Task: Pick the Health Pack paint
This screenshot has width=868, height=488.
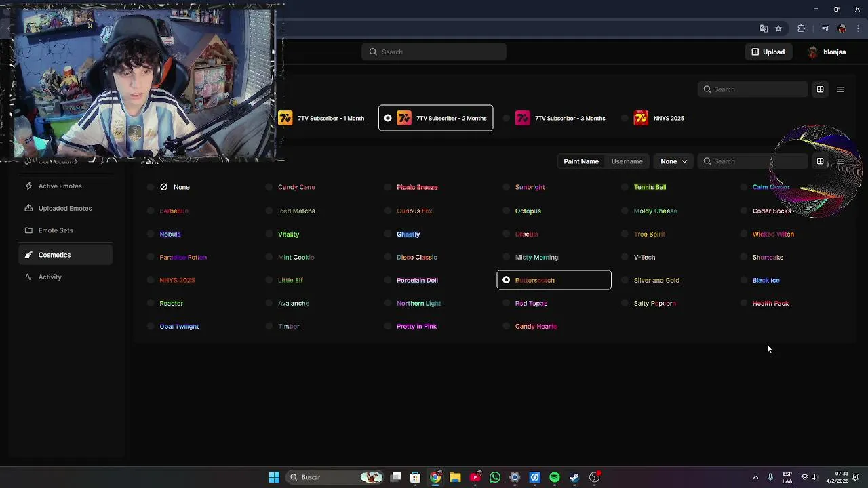Action: pos(770,303)
